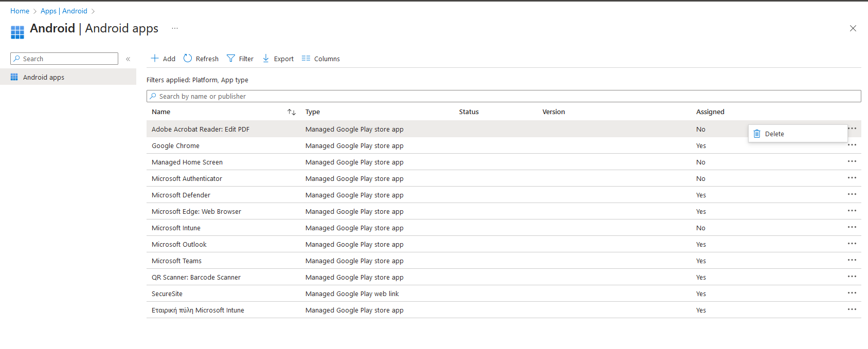The image size is (868, 349).
Task: Open the Microsoft Defender app
Action: click(x=181, y=195)
